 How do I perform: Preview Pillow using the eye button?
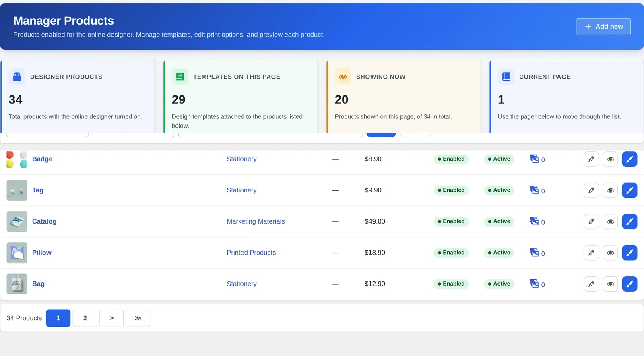[x=611, y=253]
